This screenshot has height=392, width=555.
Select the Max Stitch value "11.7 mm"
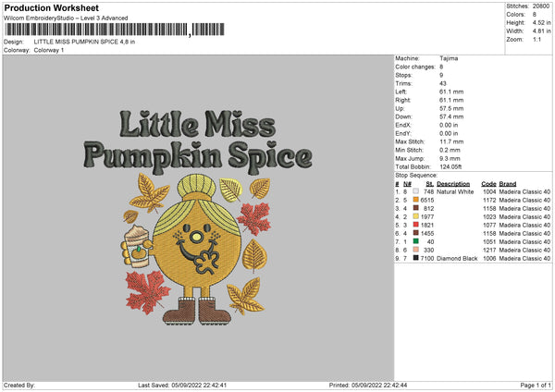(x=451, y=141)
